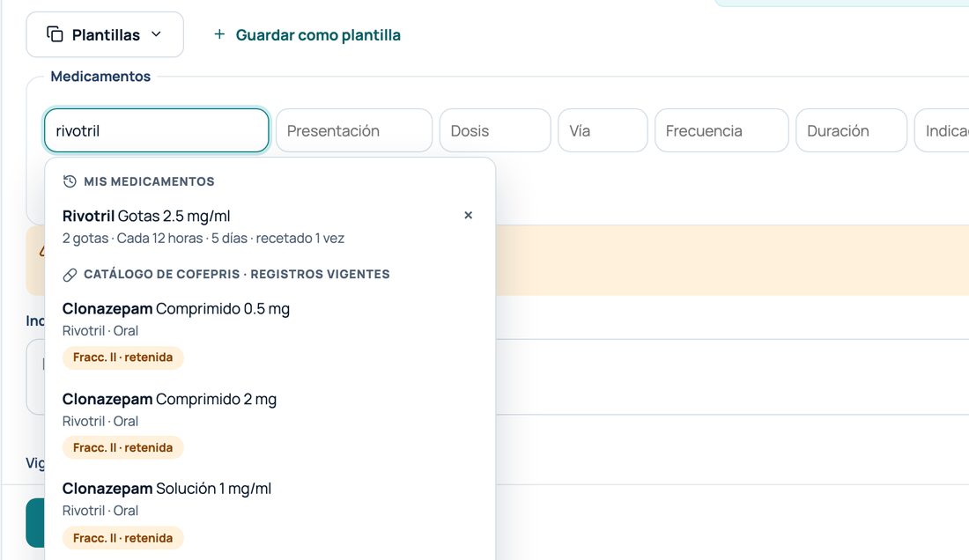The width and height of the screenshot is (969, 560).
Task: Click the '2 gotas · Cada 12 horas' detail text
Action: [x=133, y=239]
